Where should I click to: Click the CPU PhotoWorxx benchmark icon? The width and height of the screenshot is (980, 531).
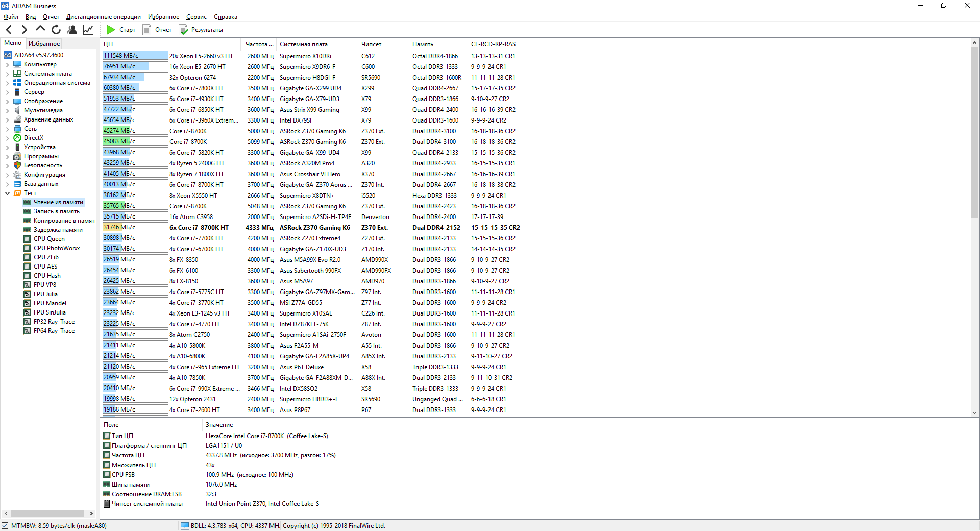click(27, 248)
